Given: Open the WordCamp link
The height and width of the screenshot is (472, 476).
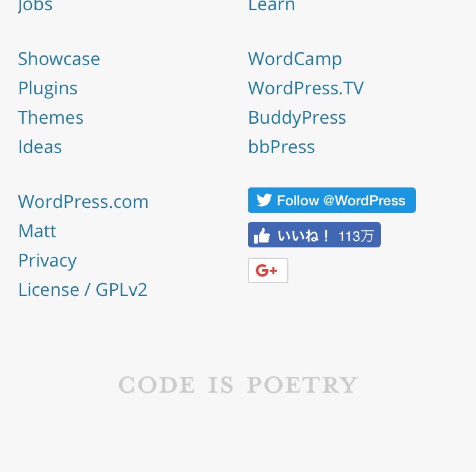Looking at the screenshot, I should coord(295,59).
